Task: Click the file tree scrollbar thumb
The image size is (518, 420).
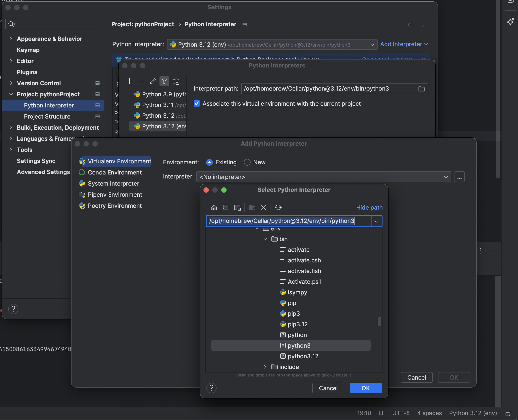Action: coord(379,321)
